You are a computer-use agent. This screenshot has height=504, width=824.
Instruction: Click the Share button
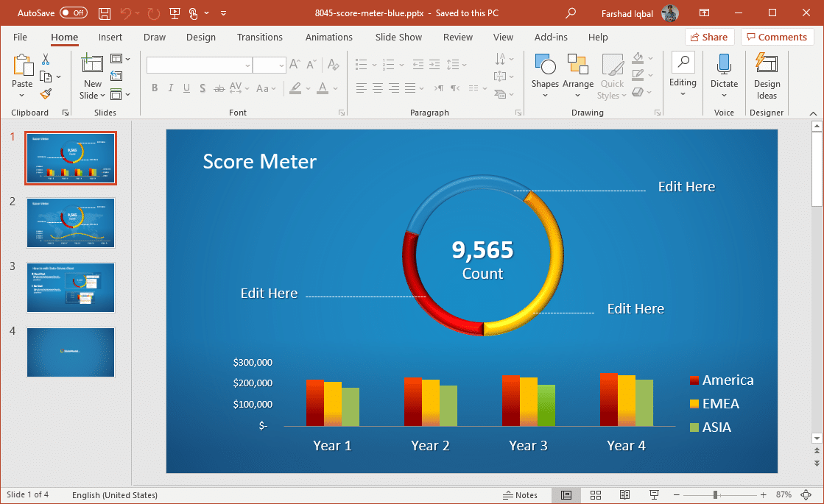tap(709, 38)
